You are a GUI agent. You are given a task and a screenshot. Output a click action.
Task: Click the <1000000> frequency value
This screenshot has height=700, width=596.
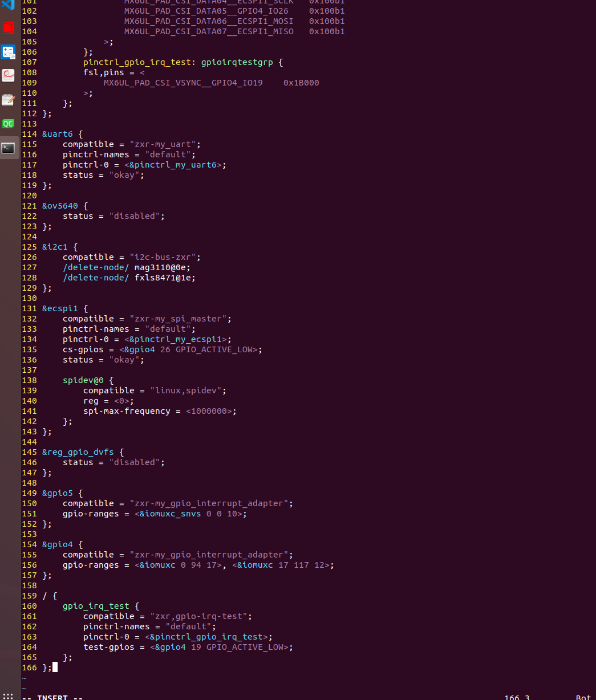pyautogui.click(x=209, y=411)
